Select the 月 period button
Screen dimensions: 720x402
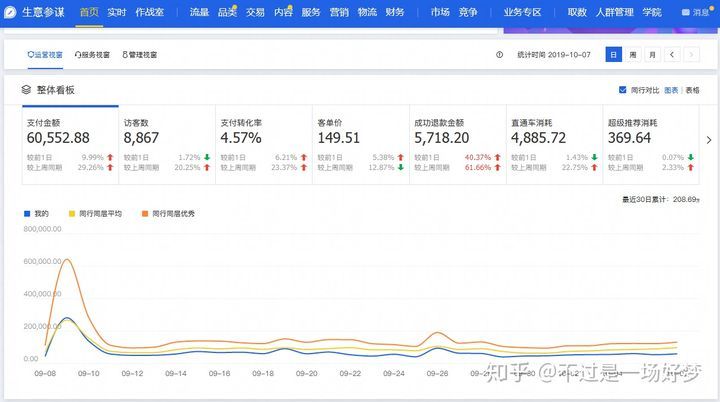click(652, 55)
